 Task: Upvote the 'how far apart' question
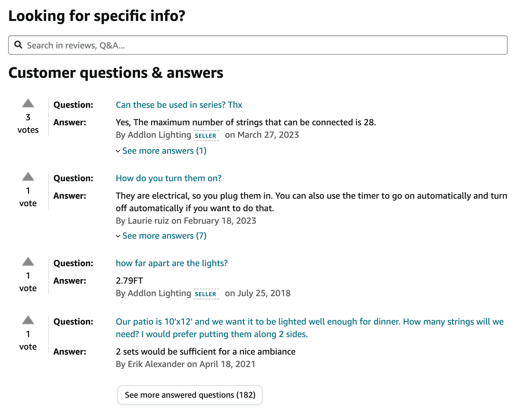pos(28,261)
